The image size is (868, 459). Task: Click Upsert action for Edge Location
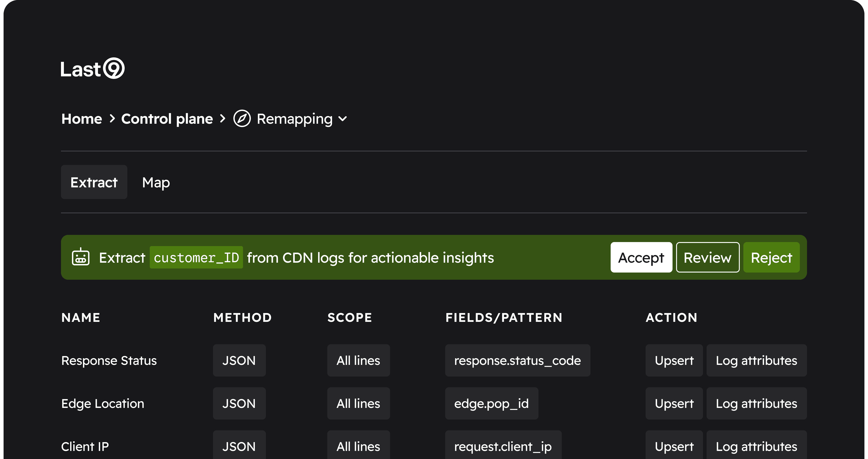coord(674,403)
